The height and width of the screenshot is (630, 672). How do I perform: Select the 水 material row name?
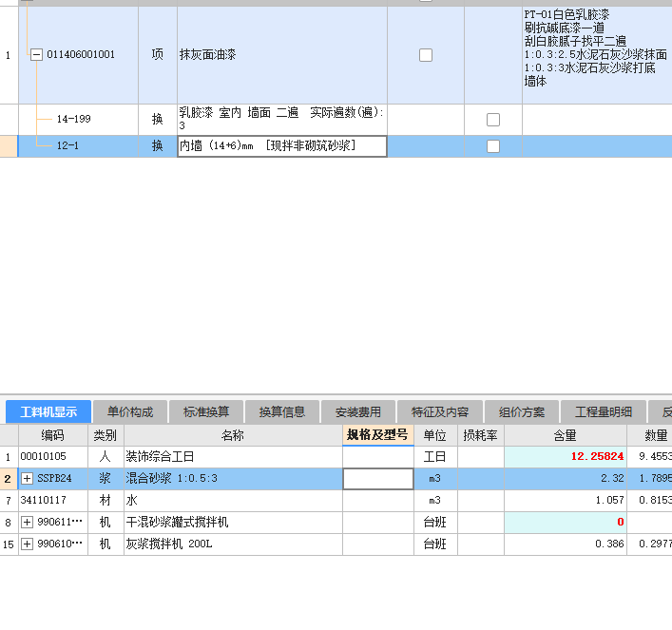131,501
